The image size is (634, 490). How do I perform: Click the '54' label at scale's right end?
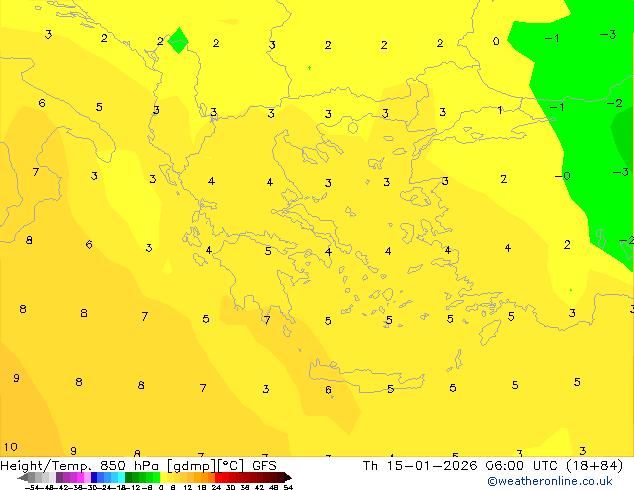[288, 487]
